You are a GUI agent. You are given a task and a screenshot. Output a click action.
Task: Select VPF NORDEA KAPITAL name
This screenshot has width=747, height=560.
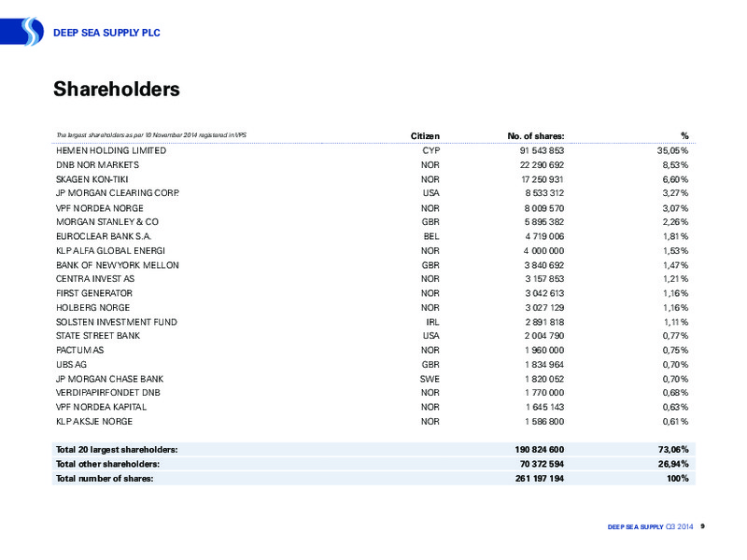[101, 407]
